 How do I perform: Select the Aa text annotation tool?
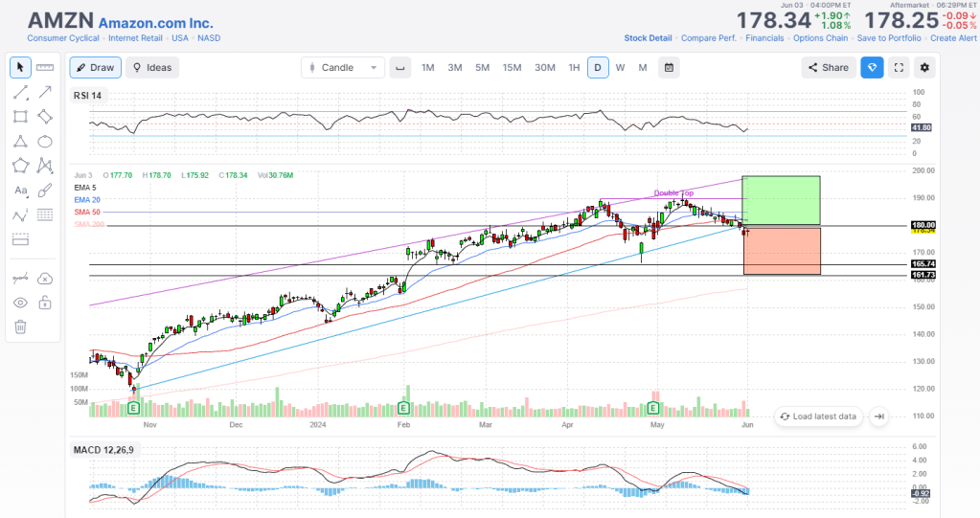tap(20, 191)
